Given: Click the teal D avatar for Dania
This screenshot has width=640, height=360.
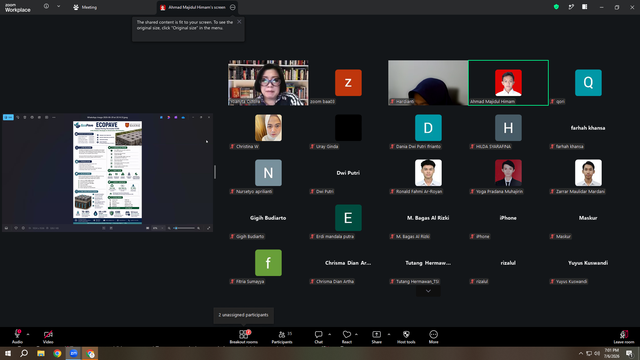Looking at the screenshot, I should (x=428, y=128).
